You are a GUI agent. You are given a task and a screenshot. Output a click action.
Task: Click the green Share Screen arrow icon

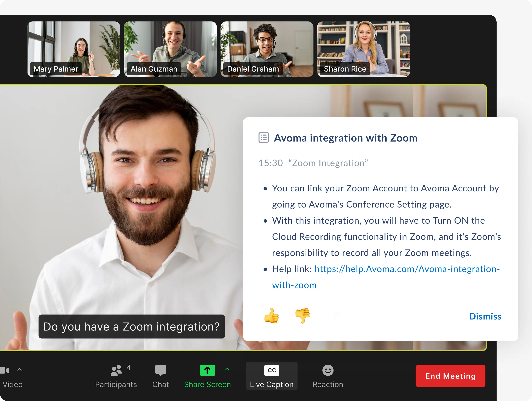pos(207,370)
